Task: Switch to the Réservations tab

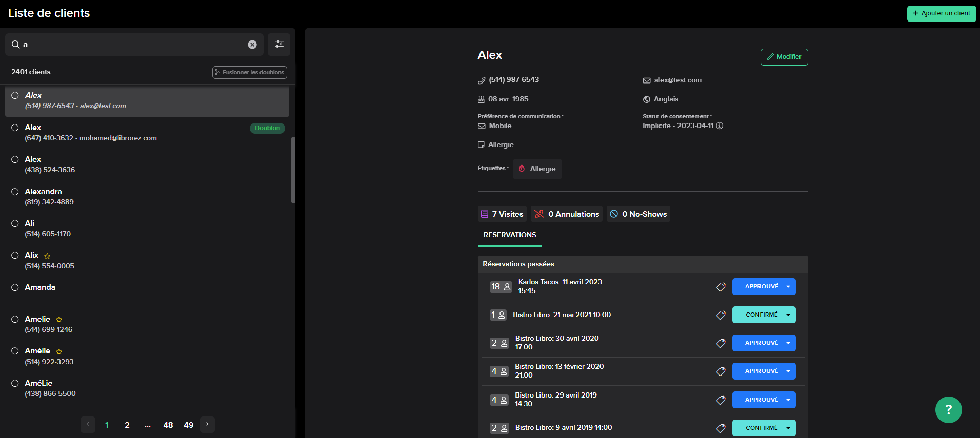Action: coord(510,235)
